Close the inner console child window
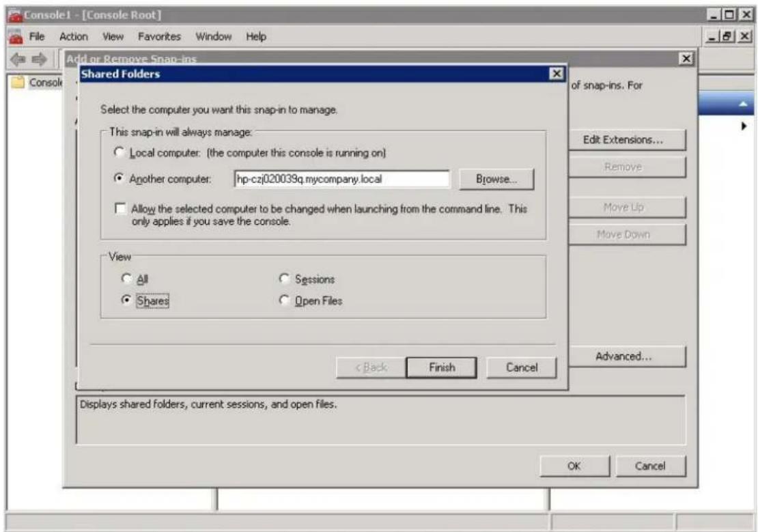The image size is (758, 532). (x=745, y=36)
